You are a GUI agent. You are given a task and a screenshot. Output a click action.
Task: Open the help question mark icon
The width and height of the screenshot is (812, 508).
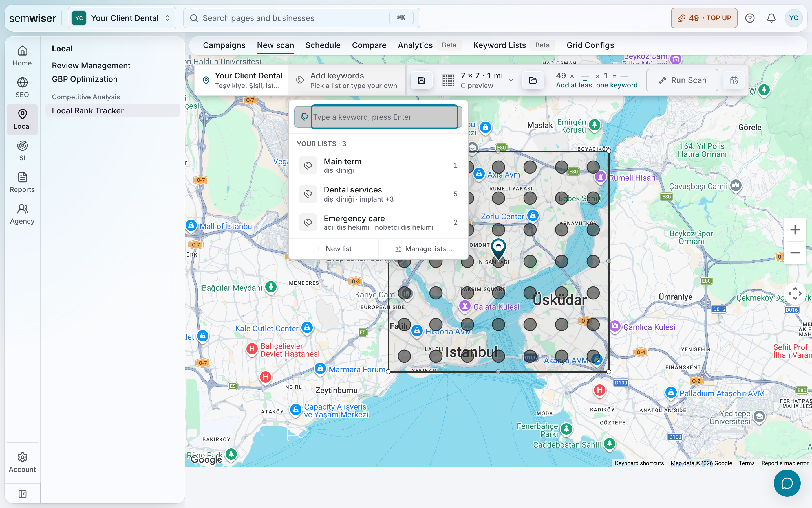[x=750, y=18]
